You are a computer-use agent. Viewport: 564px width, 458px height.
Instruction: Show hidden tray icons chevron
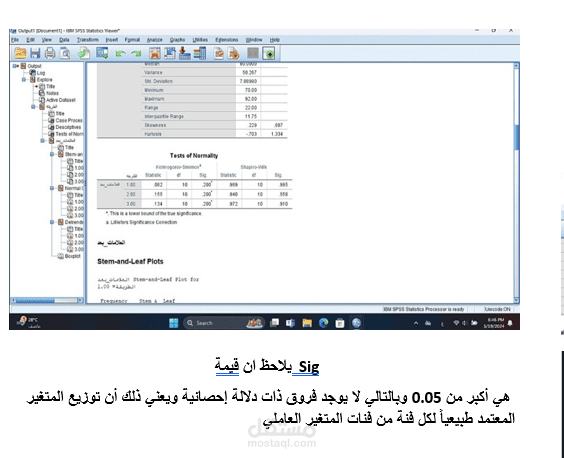tap(416, 323)
